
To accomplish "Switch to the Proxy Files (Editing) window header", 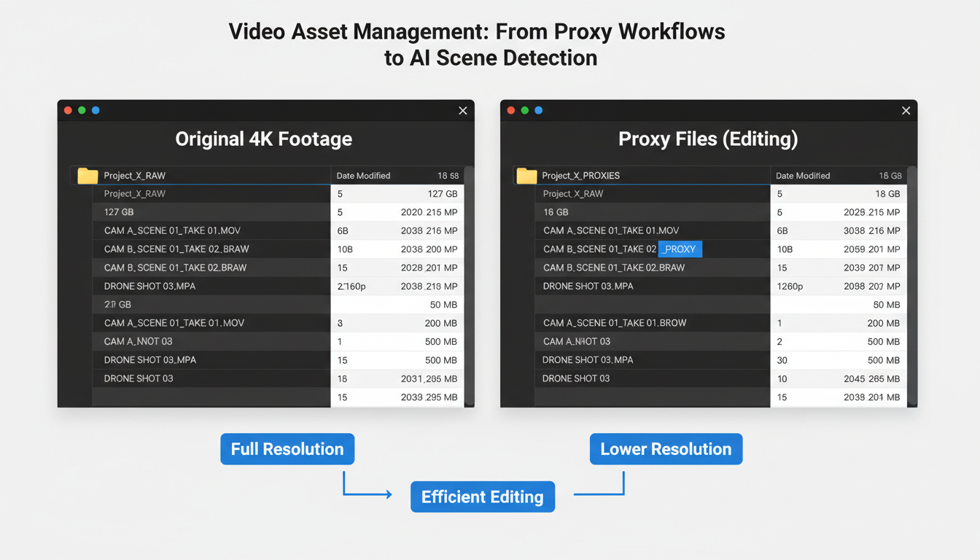I will (707, 139).
